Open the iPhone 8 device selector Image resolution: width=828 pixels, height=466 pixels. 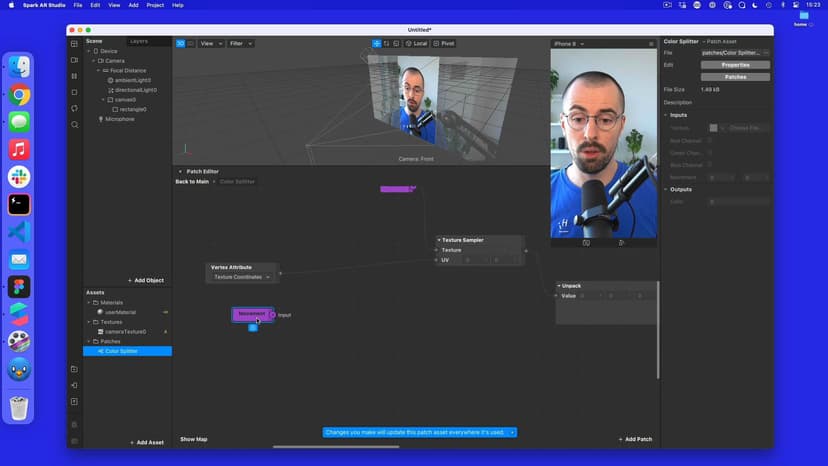point(569,44)
